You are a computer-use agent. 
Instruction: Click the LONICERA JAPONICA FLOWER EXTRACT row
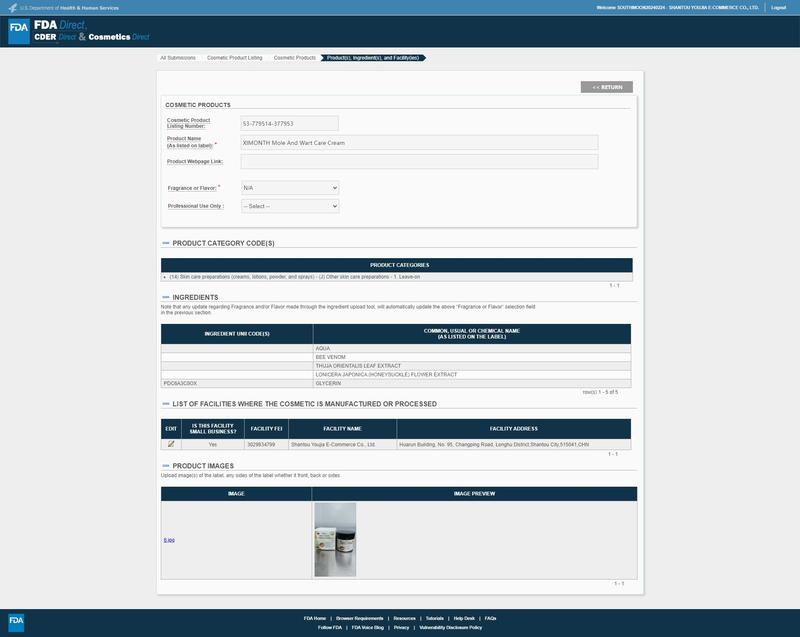(x=396, y=374)
